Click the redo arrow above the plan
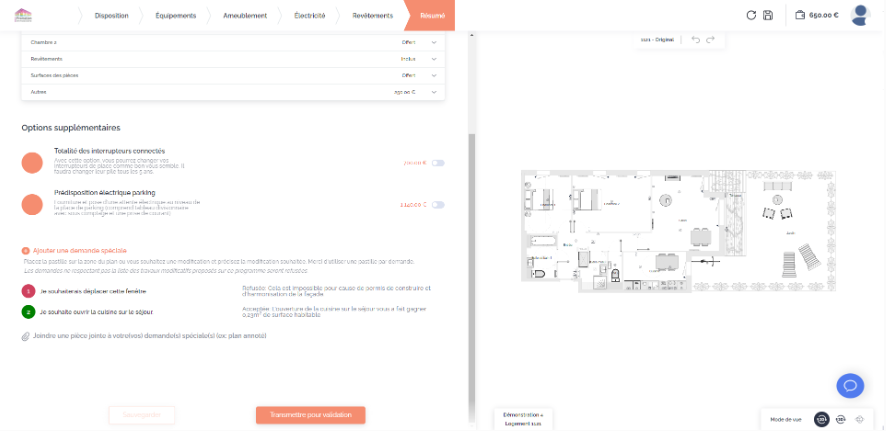Viewport: 886px width, 431px height. (x=710, y=40)
